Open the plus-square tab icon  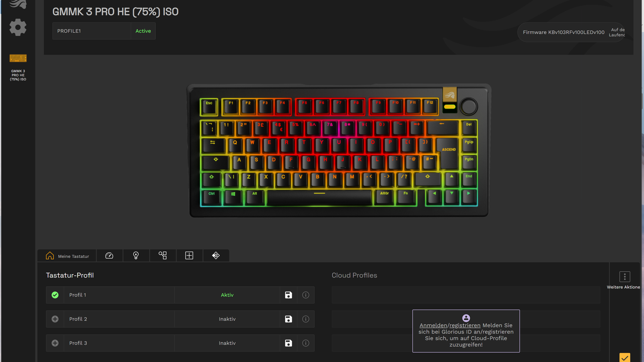pyautogui.click(x=189, y=256)
